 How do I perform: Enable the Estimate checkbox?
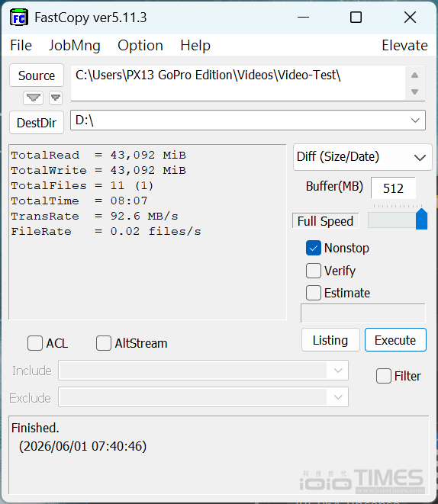(x=313, y=293)
